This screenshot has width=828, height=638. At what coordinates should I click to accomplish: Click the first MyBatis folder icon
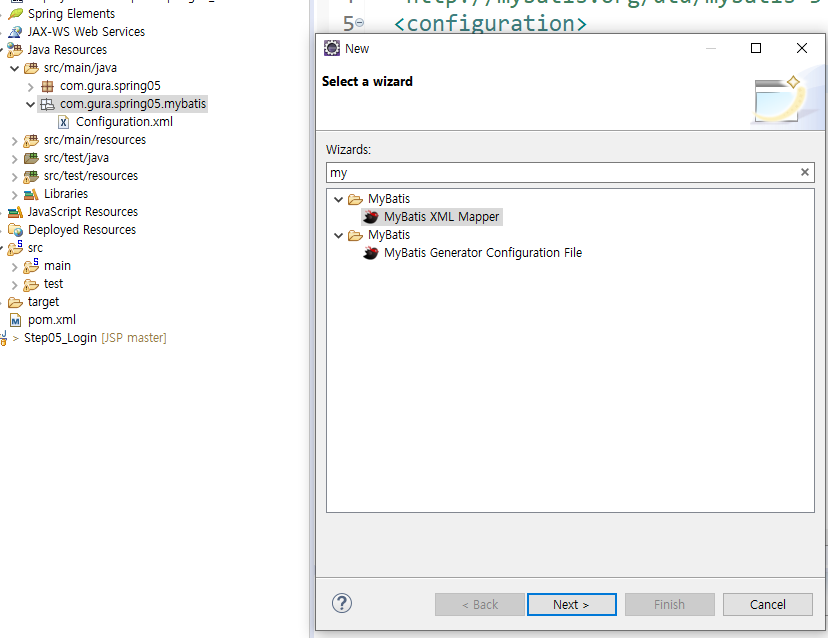pyautogui.click(x=355, y=199)
